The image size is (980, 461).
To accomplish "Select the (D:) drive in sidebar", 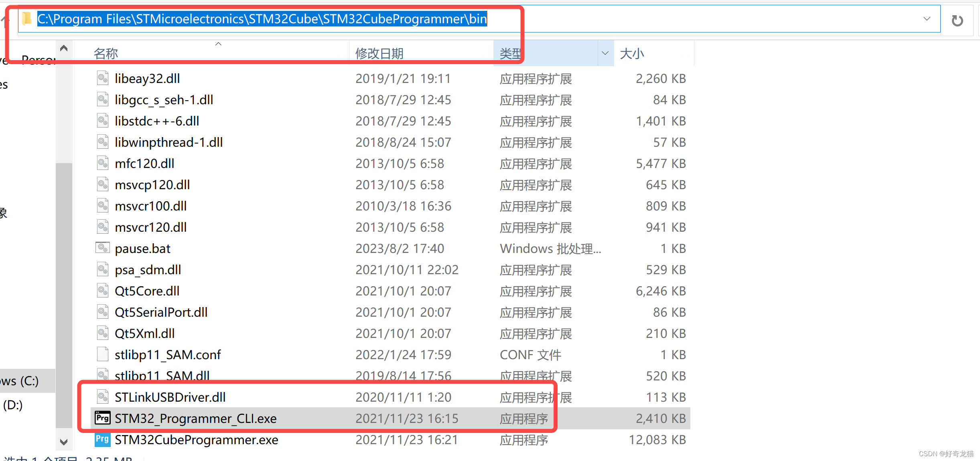I will click(x=13, y=405).
